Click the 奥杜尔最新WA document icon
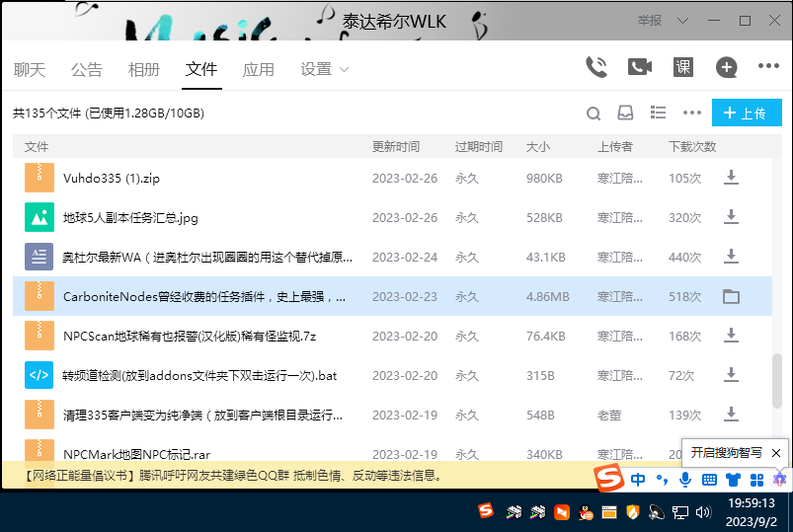Image resolution: width=793 pixels, height=532 pixels. click(40, 257)
